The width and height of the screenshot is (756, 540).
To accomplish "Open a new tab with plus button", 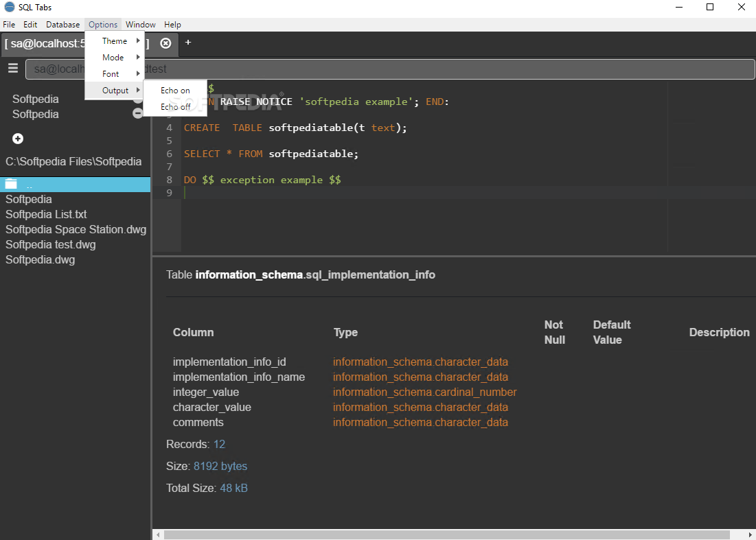I will [188, 43].
